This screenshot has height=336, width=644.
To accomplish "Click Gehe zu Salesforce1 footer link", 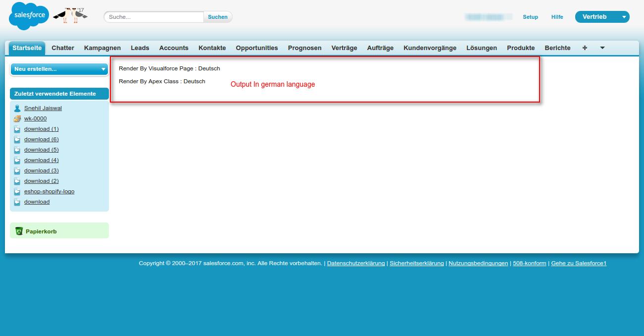I will (x=579, y=263).
